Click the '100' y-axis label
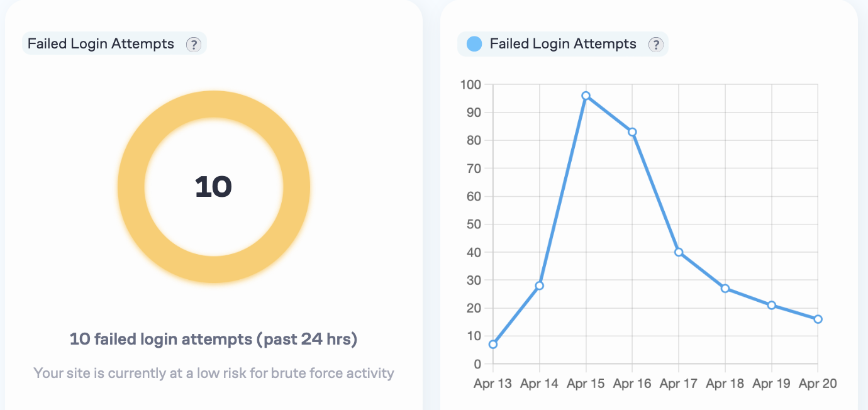The height and width of the screenshot is (410, 868). 470,84
